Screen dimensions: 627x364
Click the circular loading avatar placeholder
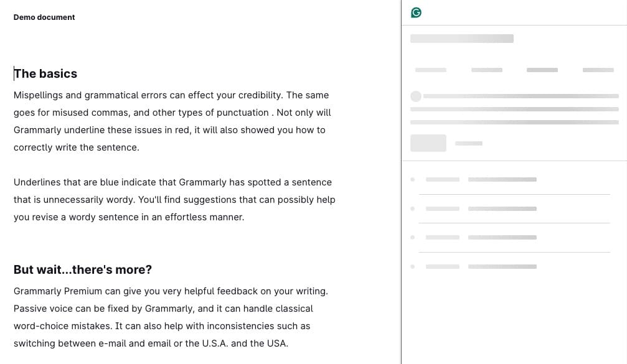[x=416, y=96]
